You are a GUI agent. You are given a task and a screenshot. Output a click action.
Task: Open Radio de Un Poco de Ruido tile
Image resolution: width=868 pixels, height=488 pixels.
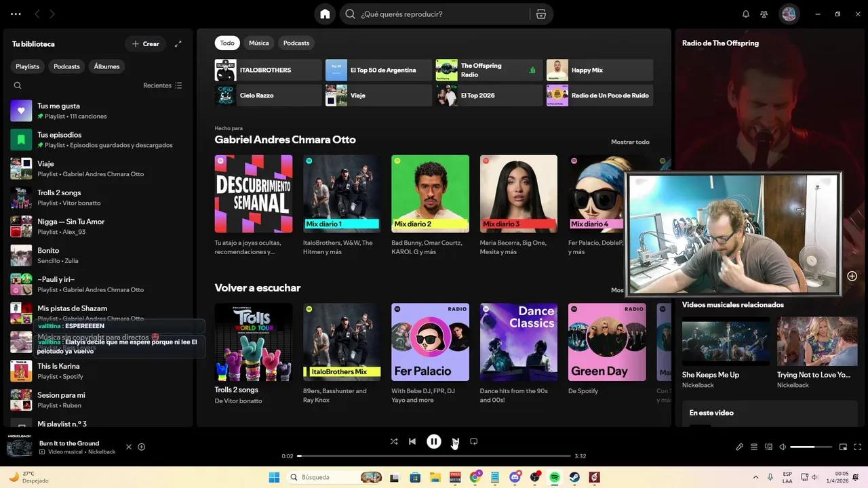point(599,95)
